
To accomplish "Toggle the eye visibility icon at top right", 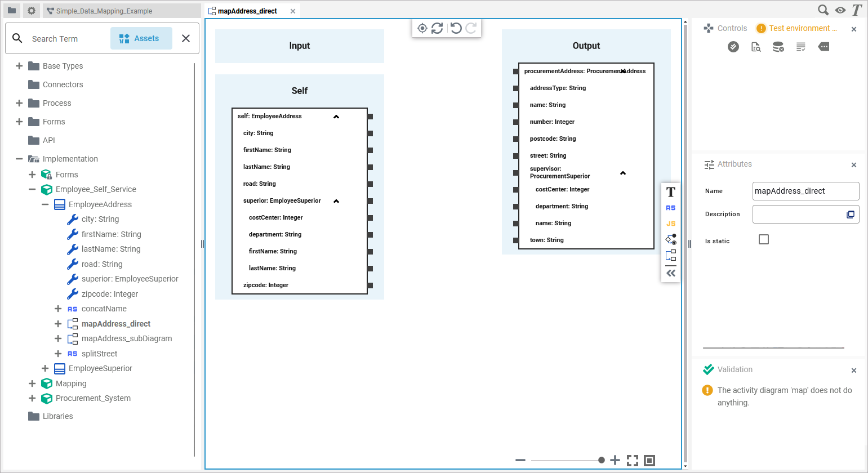I will pos(840,10).
